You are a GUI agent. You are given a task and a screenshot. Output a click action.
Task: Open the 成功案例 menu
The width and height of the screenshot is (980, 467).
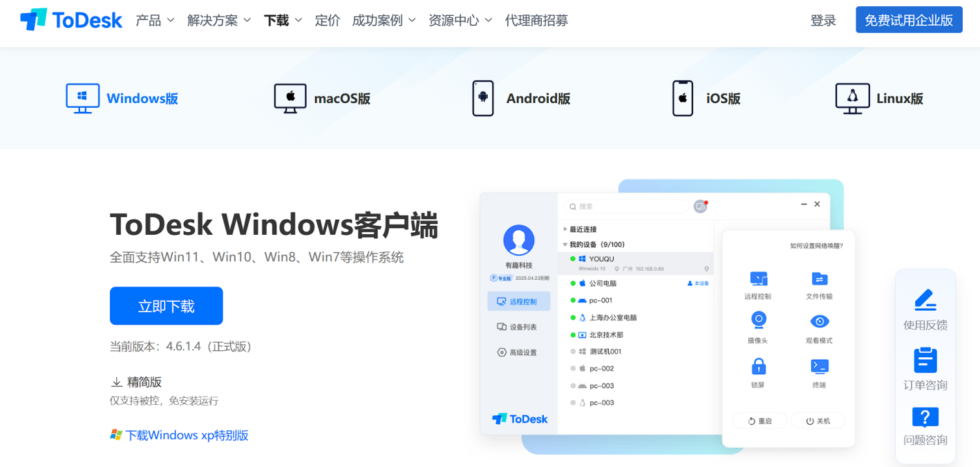point(379,20)
